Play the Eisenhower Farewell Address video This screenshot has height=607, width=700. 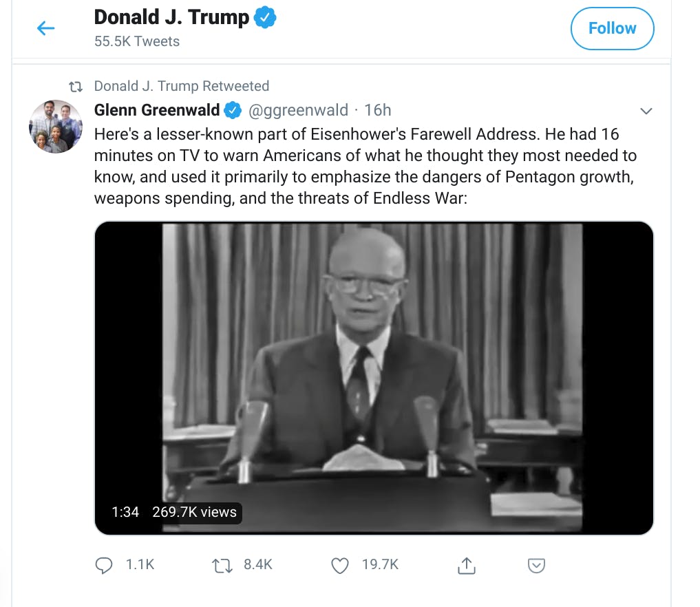374,378
